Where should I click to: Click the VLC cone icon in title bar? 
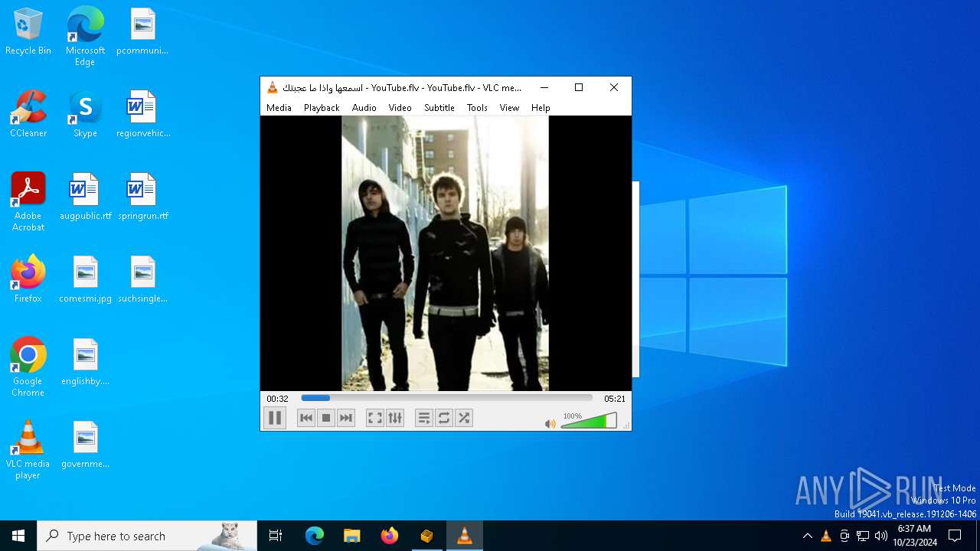point(272,87)
